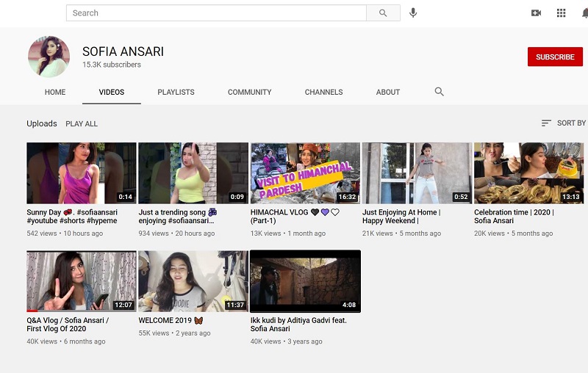Click Play All uploads link
588x373 pixels.
82,124
